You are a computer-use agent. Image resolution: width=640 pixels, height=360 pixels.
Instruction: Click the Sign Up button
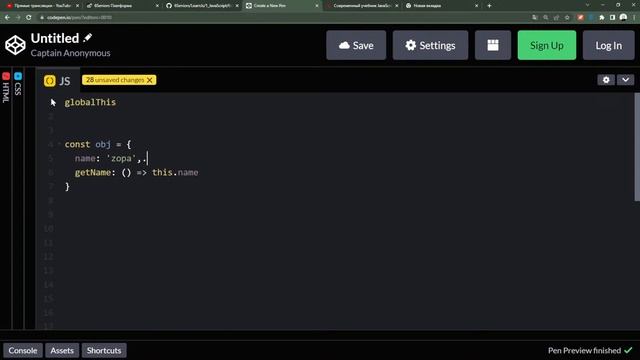tap(547, 45)
